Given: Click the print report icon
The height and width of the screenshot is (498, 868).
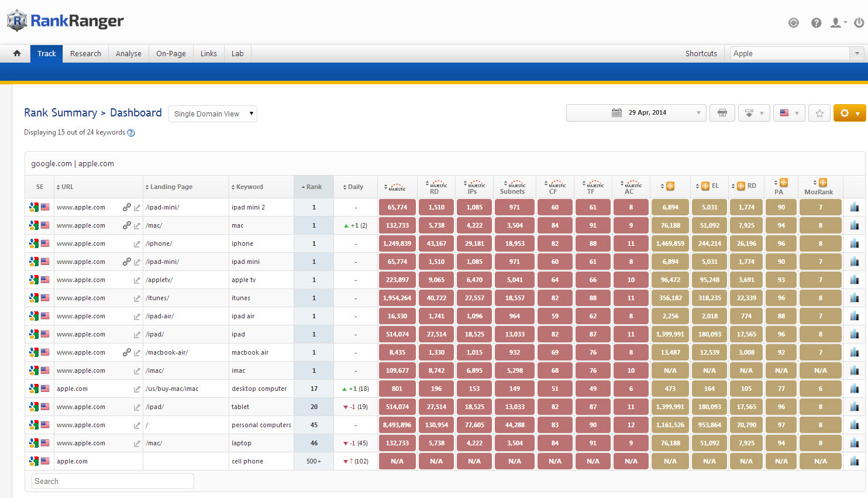Looking at the screenshot, I should coord(722,113).
